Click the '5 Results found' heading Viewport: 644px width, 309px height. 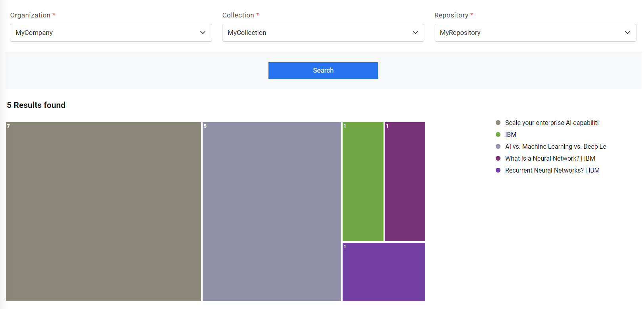[36, 105]
